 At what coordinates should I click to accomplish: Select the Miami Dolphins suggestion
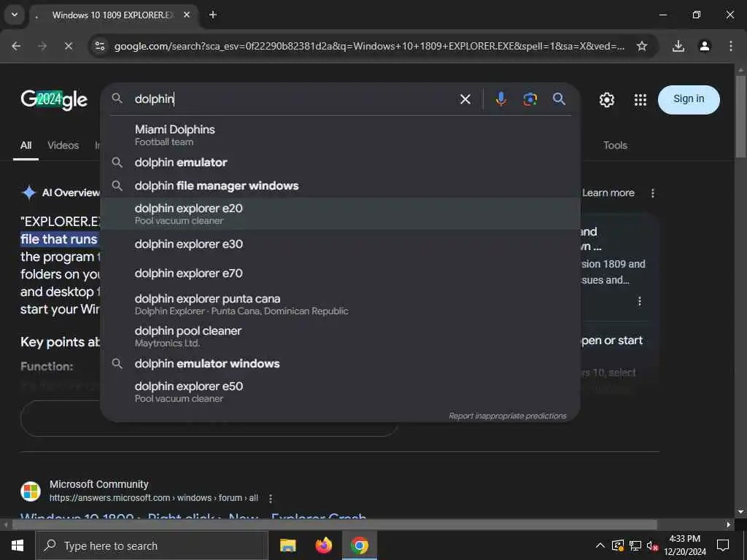(340, 135)
